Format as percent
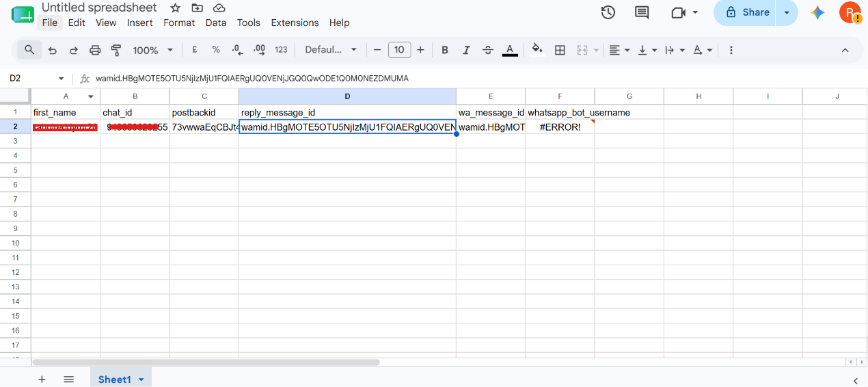The image size is (868, 387). [x=216, y=50]
